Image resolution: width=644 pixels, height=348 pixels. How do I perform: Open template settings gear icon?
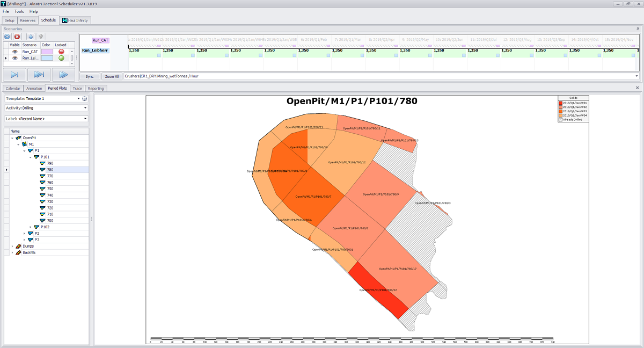click(x=84, y=99)
